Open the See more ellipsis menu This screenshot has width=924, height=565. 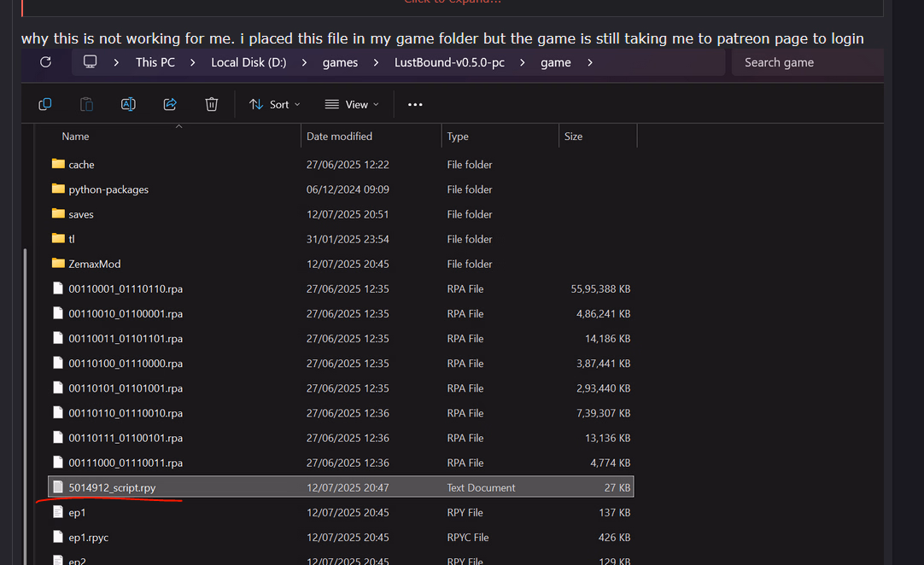click(415, 104)
